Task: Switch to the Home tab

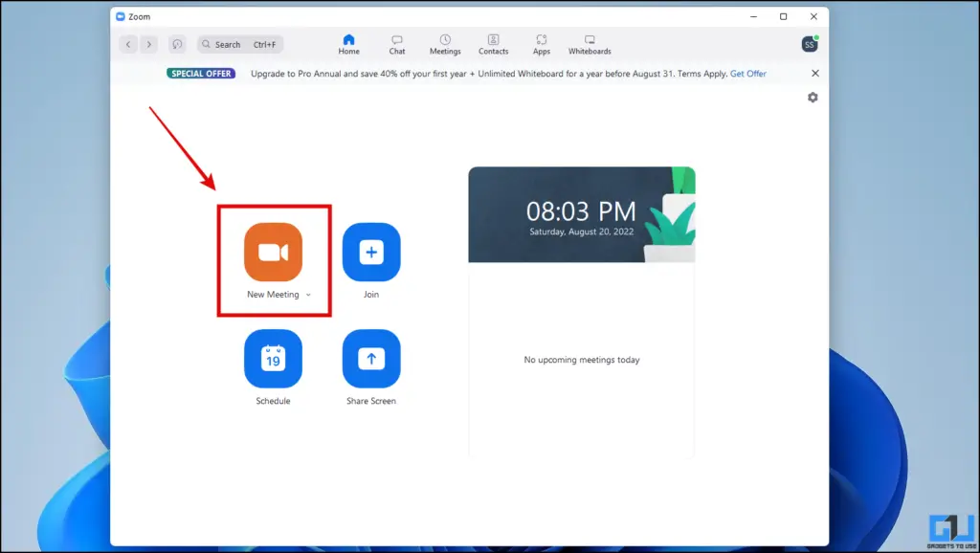Action: (x=348, y=44)
